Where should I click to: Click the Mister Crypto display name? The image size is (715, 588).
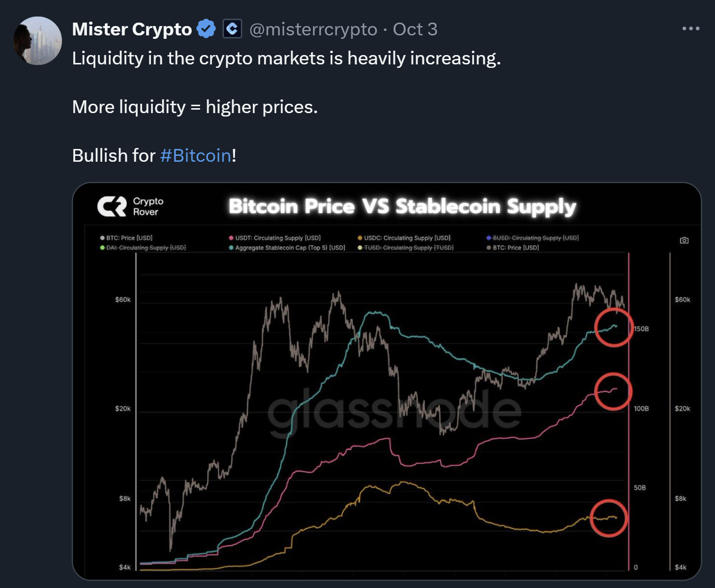click(132, 29)
